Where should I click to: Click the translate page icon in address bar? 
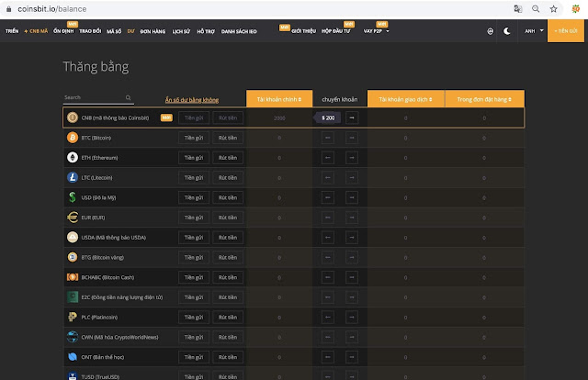[518, 9]
